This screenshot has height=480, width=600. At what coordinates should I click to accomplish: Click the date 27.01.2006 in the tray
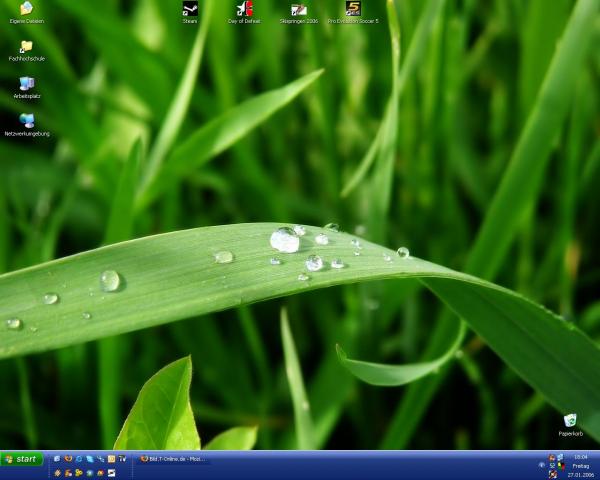581,475
